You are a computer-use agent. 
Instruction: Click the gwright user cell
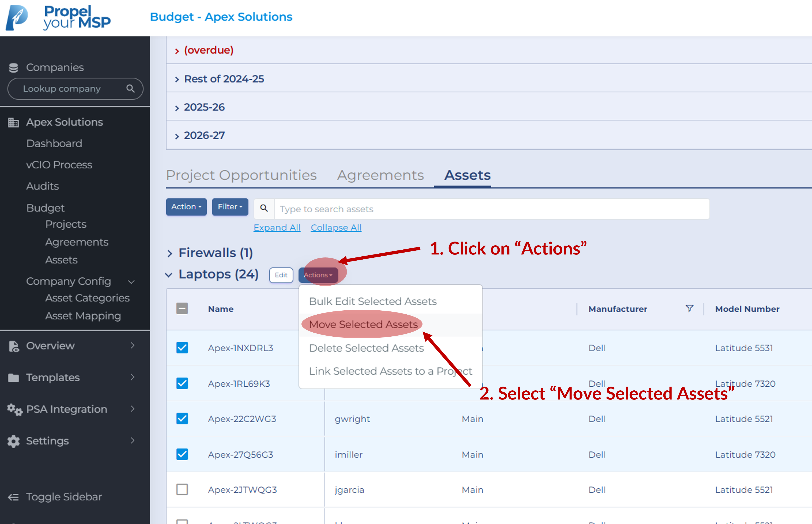click(352, 419)
